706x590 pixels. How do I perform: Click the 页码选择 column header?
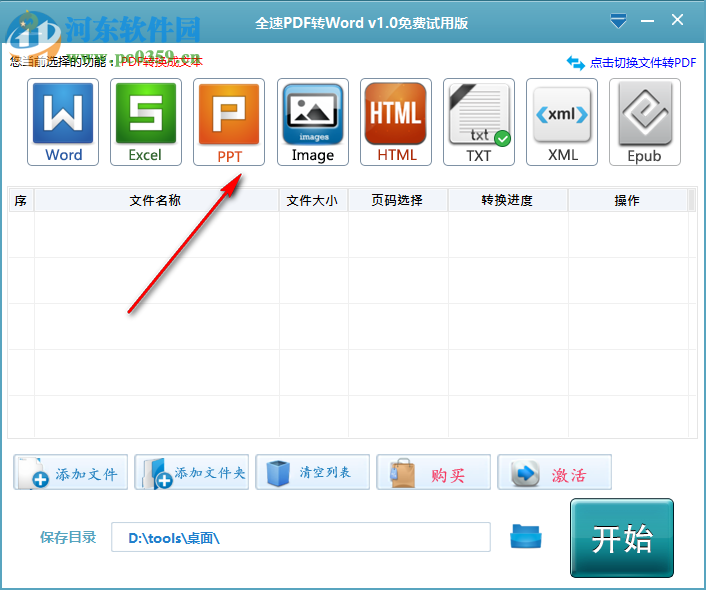pyautogui.click(x=398, y=200)
